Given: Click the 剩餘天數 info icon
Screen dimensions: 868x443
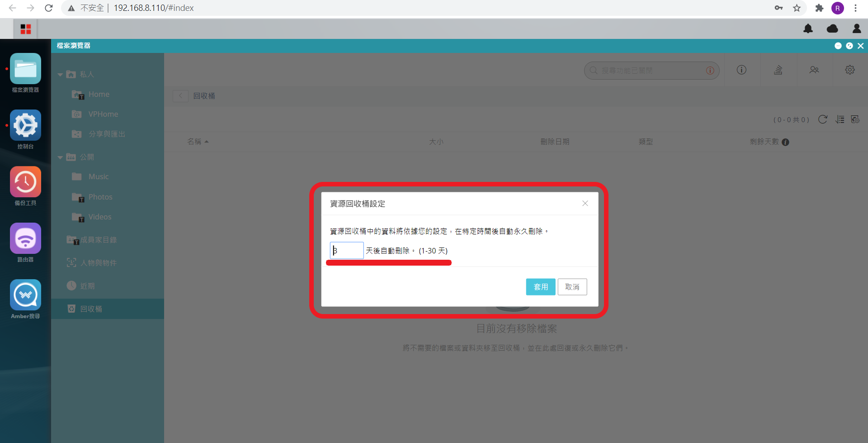Looking at the screenshot, I should pos(785,142).
